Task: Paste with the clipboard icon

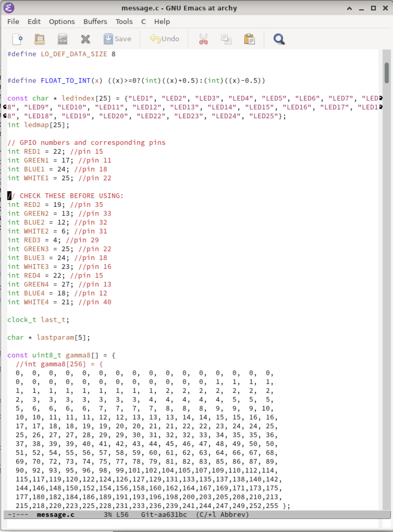Action: (249, 39)
